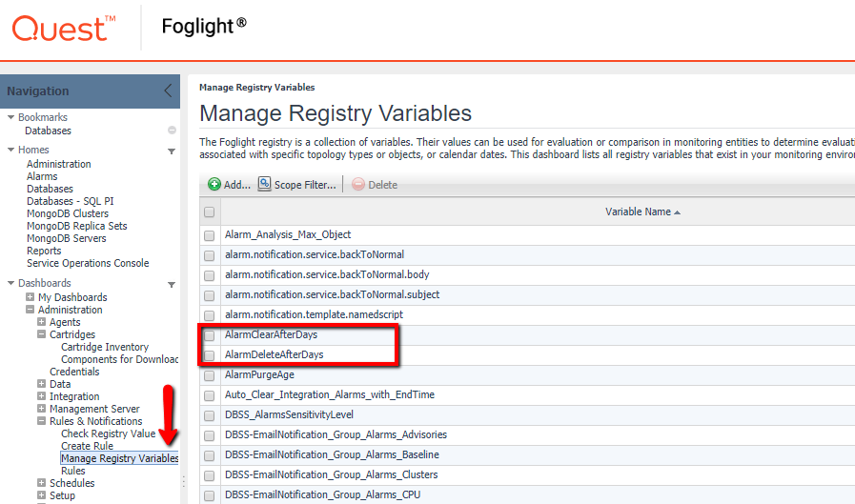
Task: Toggle the select-all checkbox in table header
Action: tap(209, 212)
